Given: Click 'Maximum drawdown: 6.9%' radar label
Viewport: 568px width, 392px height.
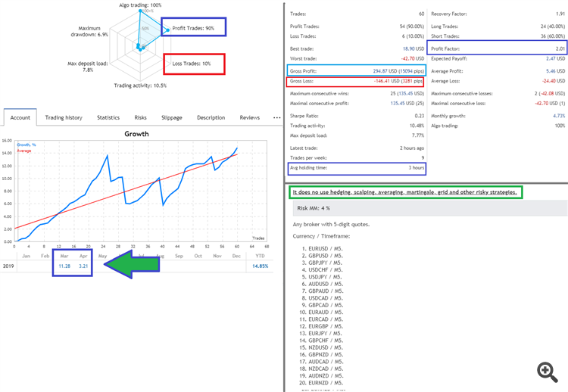Looking at the screenshot, I should [89, 32].
